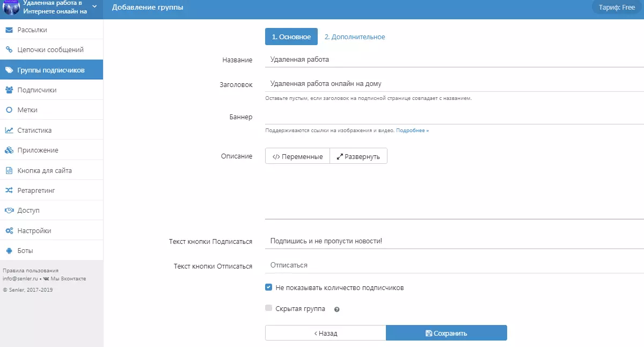Go to Подписчики menu item
The height and width of the screenshot is (347, 644).
tap(52, 90)
